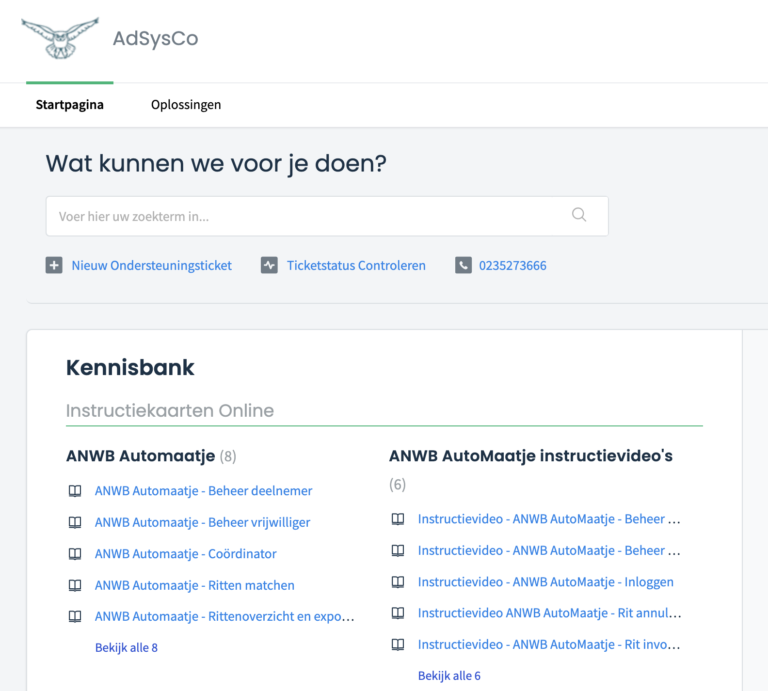Image resolution: width=768 pixels, height=691 pixels.
Task: Open the ANWB Automaatje category heading
Action: [x=140, y=456]
